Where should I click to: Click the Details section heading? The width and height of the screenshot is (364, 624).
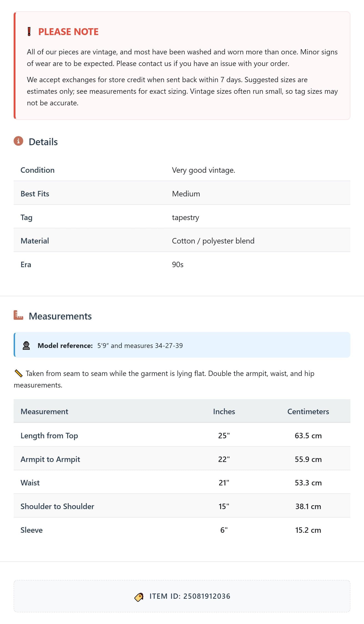coord(43,142)
